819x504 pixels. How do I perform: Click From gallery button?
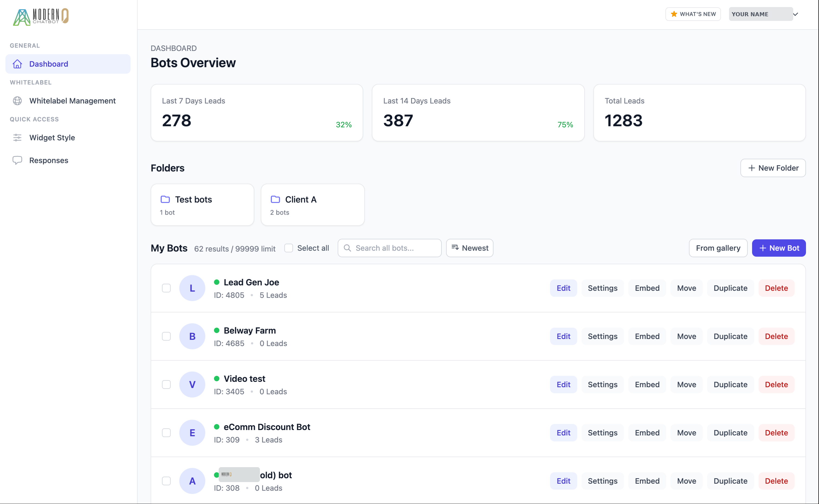[718, 248]
